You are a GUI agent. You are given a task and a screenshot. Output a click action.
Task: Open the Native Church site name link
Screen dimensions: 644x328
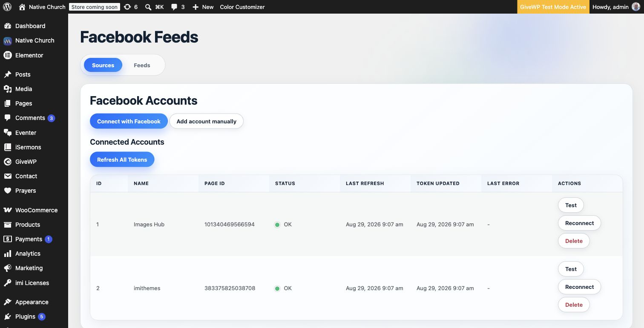point(47,7)
